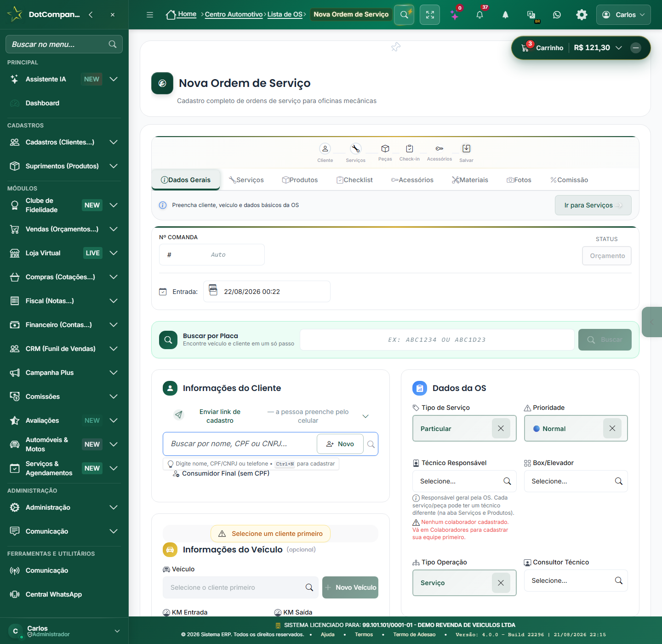The width and height of the screenshot is (662, 644).
Task: Focus the Buscar no menu search field
Action: [x=64, y=44]
